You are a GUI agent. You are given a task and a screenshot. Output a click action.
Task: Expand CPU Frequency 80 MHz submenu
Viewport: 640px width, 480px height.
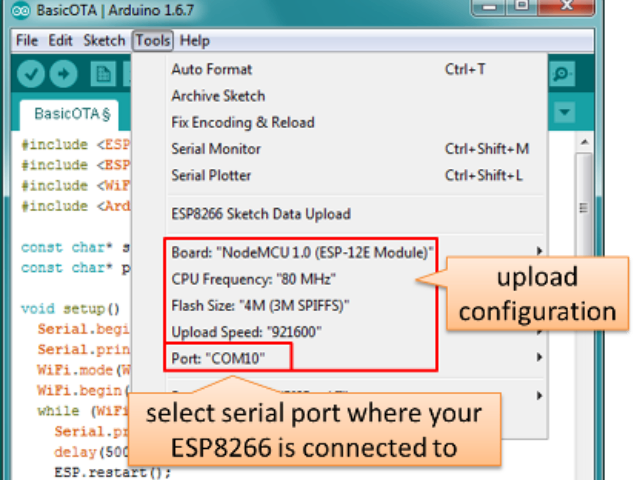[253, 279]
